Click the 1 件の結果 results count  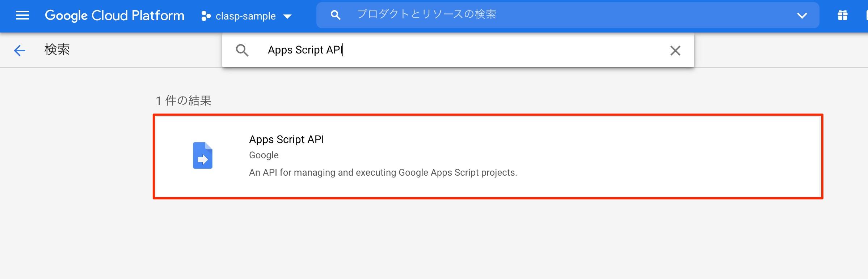(184, 100)
